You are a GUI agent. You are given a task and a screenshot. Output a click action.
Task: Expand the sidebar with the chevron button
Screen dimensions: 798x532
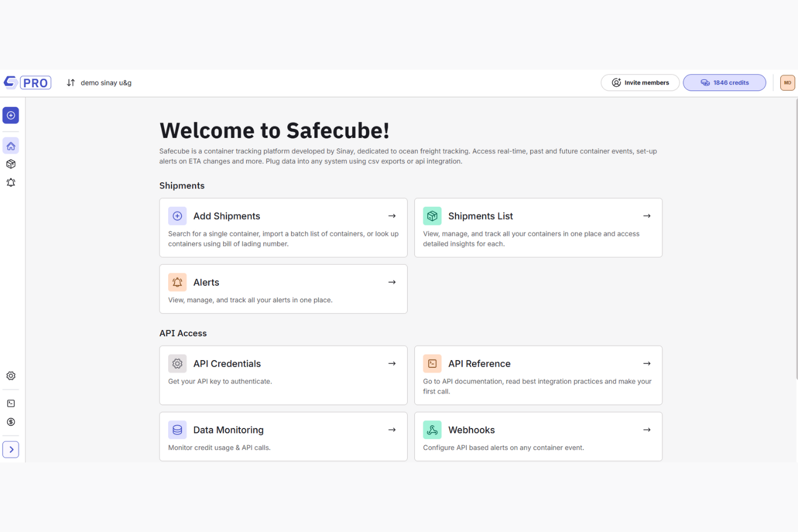point(11,450)
